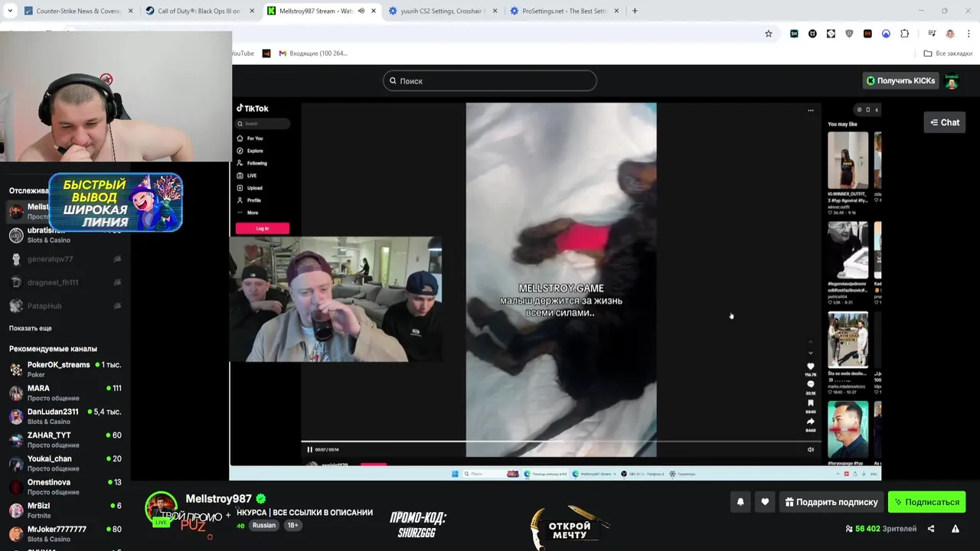Like the TikTok video with heart icon
This screenshot has height=551, width=980.
[811, 367]
